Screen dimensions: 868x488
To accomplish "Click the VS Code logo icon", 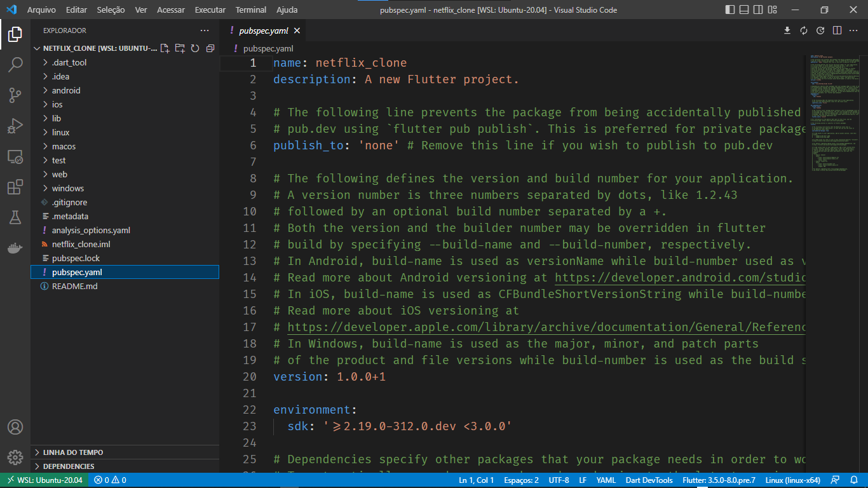I will coord(11,10).
